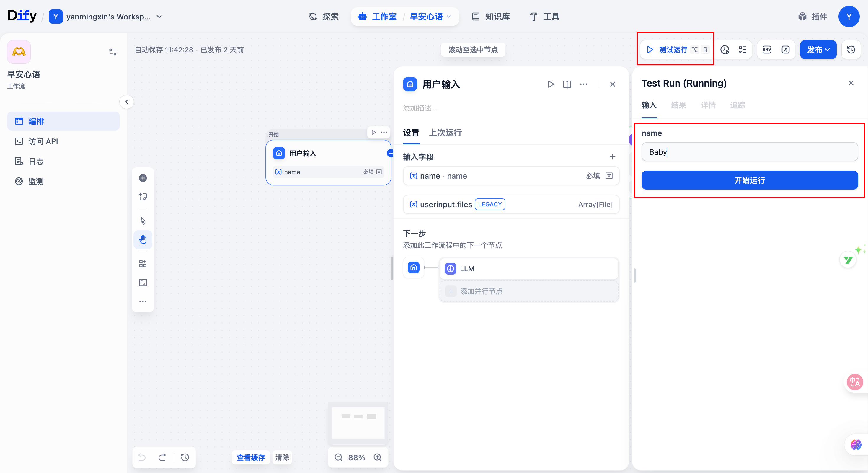Open the ENV environment variables icon

(x=766, y=50)
